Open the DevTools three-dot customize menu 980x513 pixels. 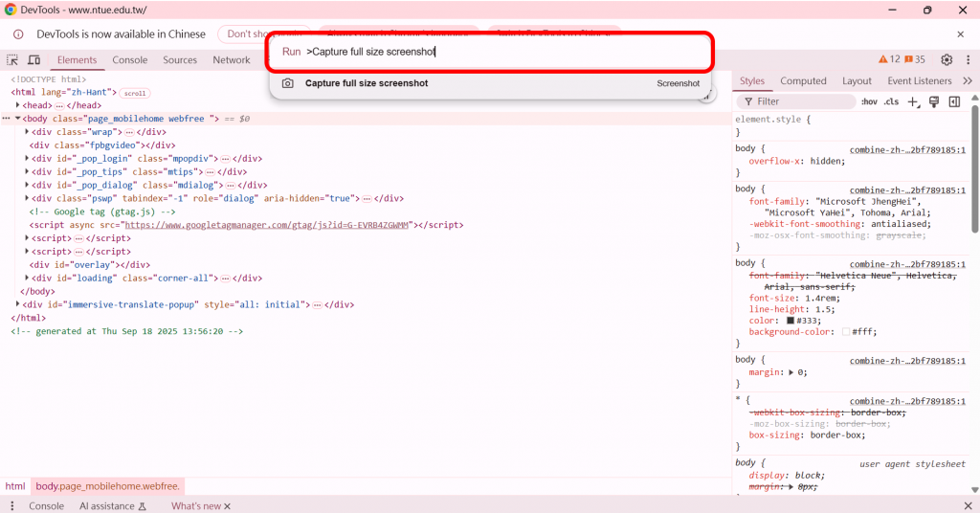click(x=968, y=60)
